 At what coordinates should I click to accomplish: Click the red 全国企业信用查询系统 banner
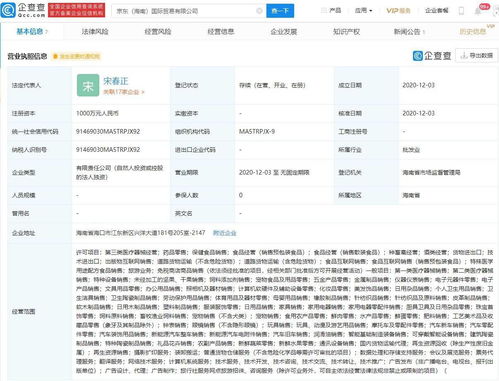(77, 10)
